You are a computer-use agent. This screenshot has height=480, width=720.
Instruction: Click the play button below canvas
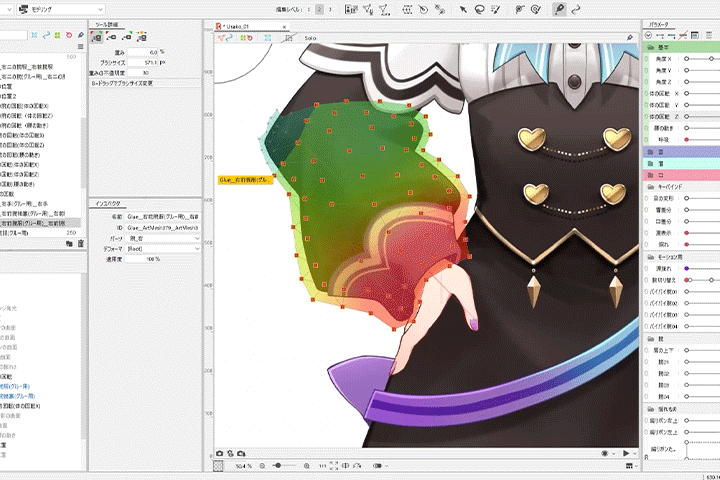coord(625,453)
